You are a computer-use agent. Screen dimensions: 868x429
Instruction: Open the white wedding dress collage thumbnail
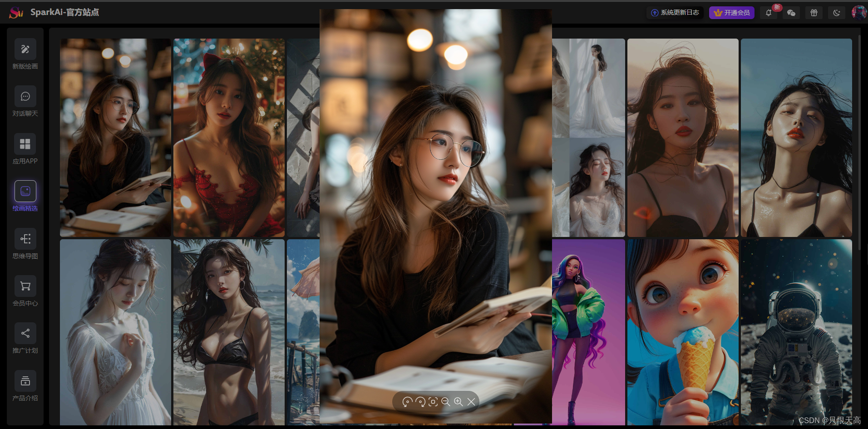coord(589,138)
